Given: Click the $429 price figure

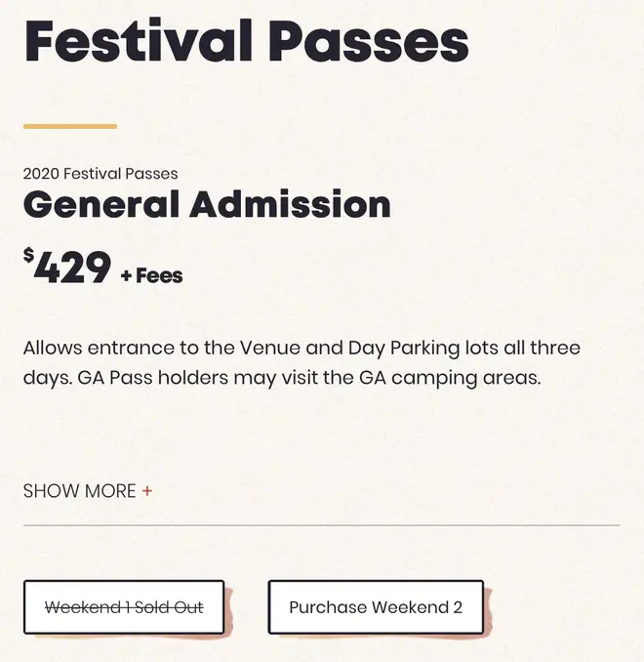Looking at the screenshot, I should coord(67,267).
